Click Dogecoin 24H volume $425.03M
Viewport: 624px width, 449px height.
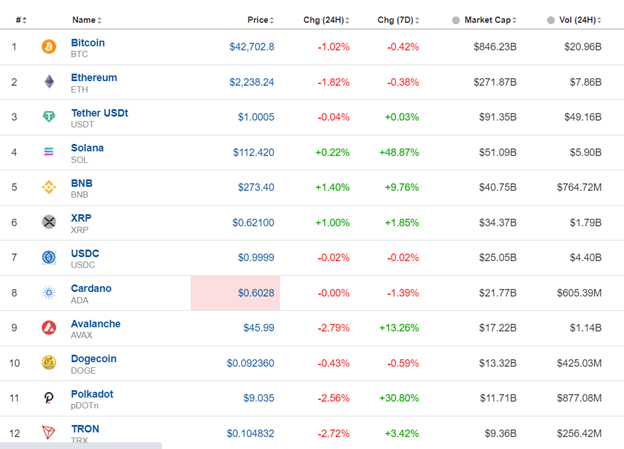(x=579, y=363)
